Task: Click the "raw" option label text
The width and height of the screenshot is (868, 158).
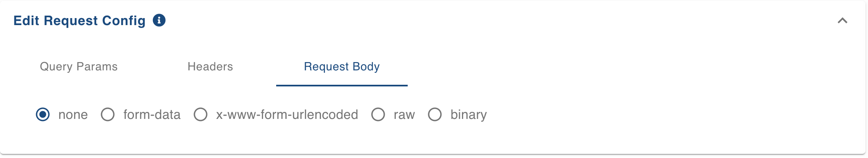Action: coord(404,115)
